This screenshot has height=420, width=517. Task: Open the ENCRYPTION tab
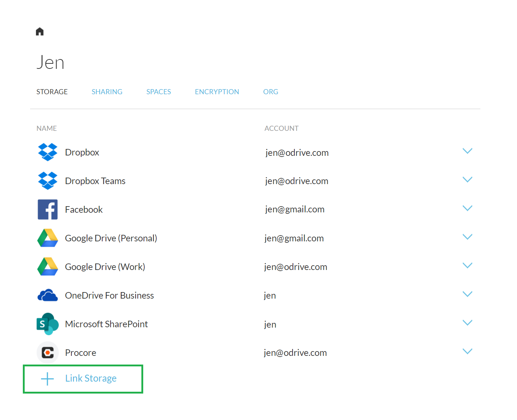pos(217,92)
